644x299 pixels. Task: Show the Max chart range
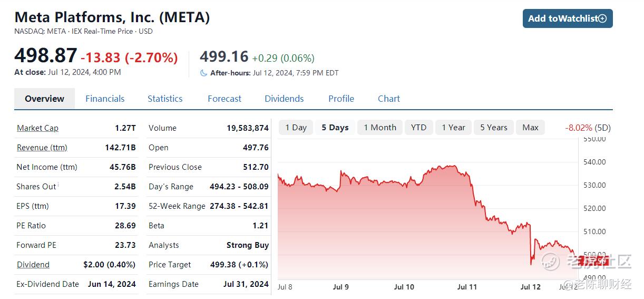[531, 128]
